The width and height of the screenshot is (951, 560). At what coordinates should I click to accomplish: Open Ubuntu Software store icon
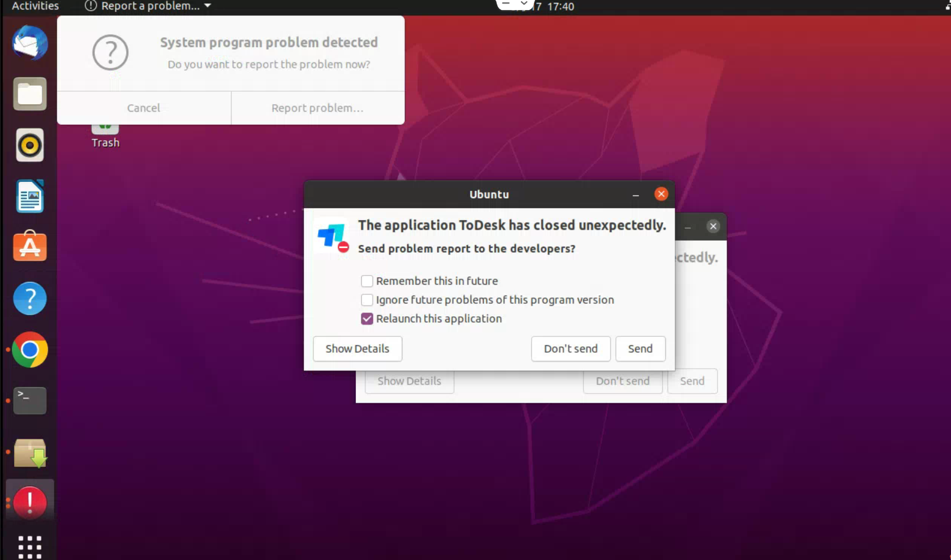coord(29,247)
